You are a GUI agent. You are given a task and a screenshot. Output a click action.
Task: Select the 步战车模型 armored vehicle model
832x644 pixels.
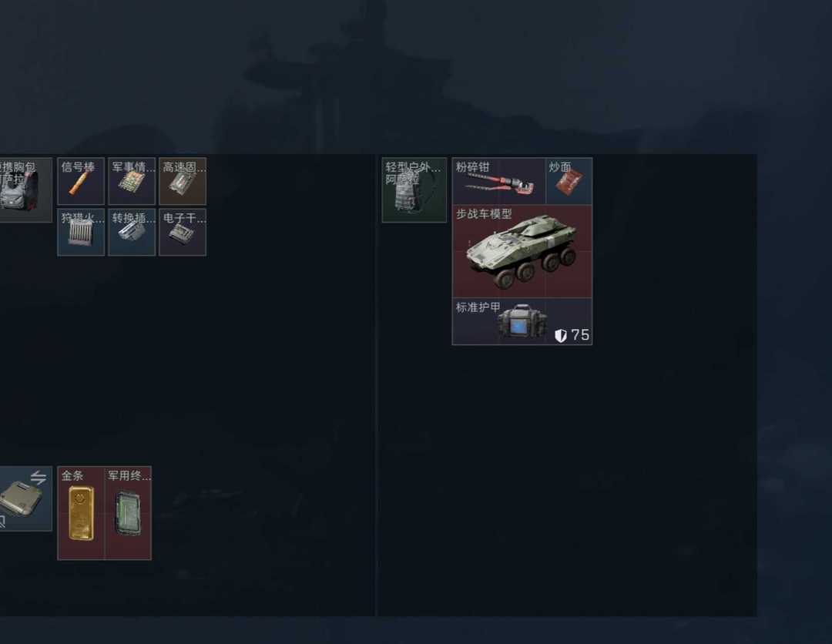pos(522,251)
